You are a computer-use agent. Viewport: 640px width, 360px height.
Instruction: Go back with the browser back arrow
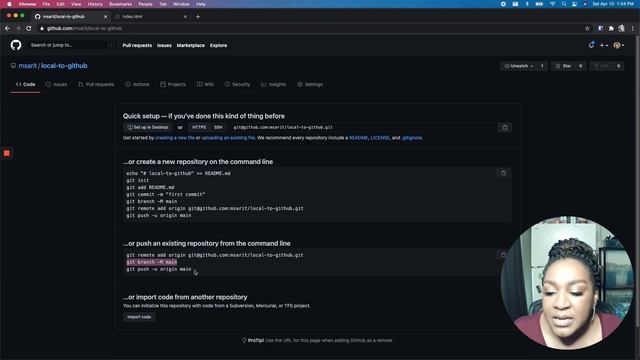pyautogui.click(x=7, y=28)
